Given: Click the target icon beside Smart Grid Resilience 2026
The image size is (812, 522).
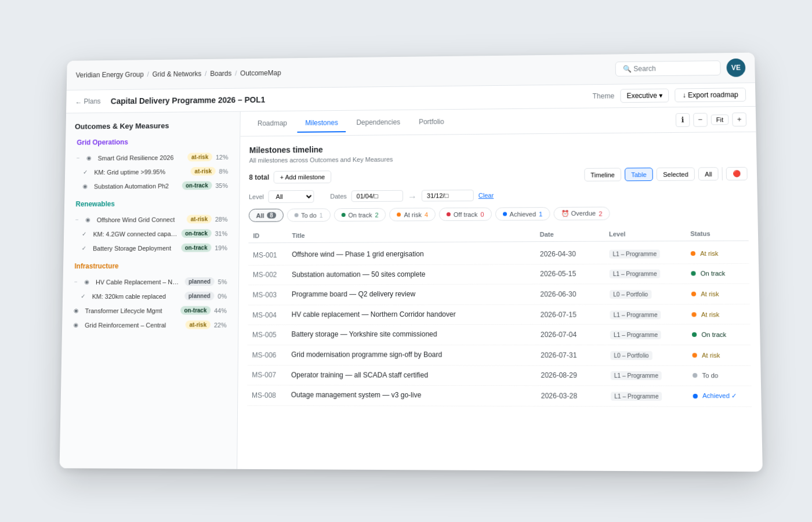Looking at the screenshot, I should pyautogui.click(x=88, y=157).
